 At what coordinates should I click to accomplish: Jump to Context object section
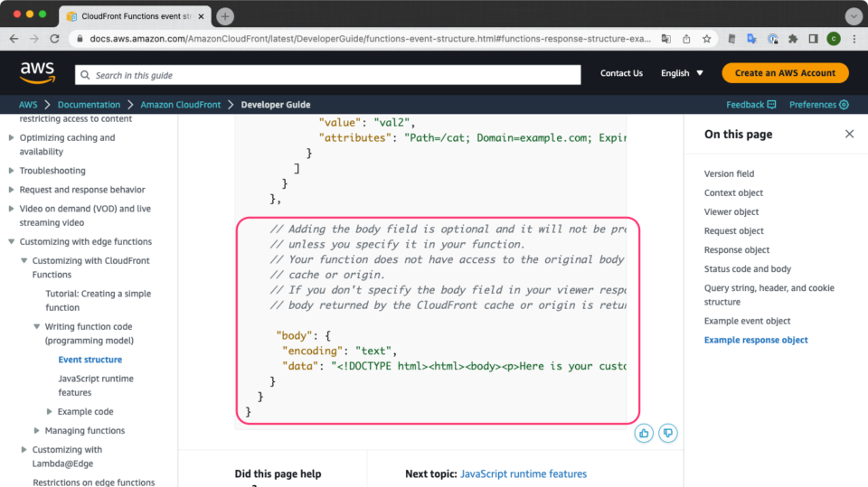point(733,192)
